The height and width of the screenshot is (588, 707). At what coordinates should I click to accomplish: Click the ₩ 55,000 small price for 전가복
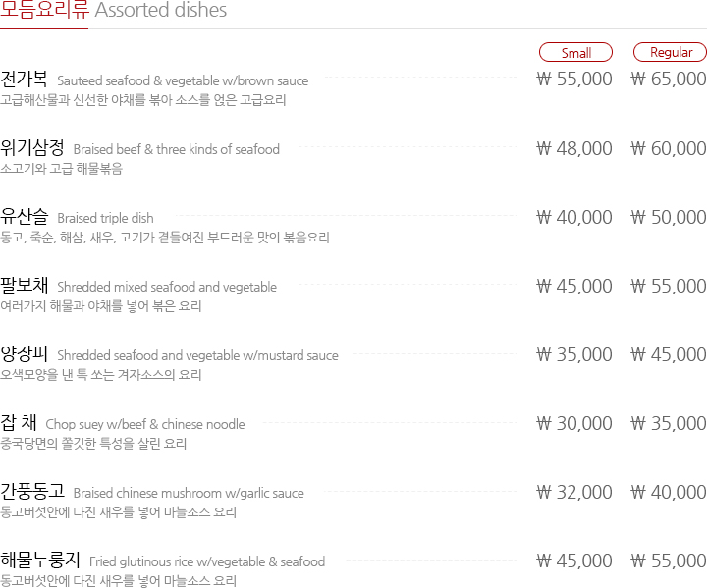574,79
